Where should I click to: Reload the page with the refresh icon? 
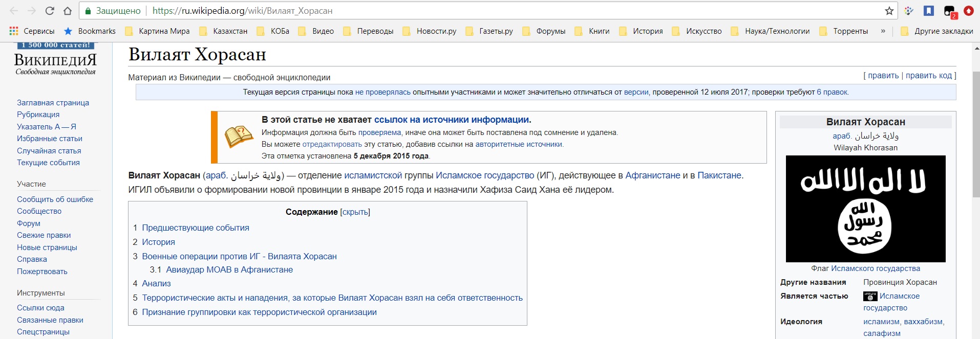(x=50, y=11)
